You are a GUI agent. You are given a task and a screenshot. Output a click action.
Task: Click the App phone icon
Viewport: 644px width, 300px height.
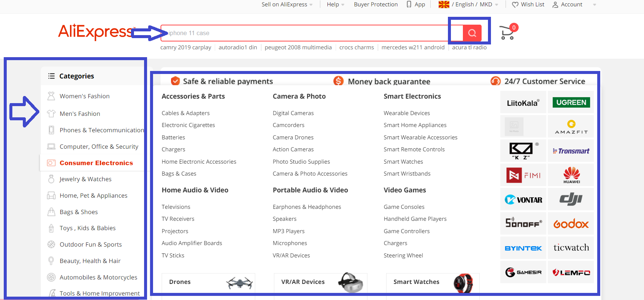[409, 4]
